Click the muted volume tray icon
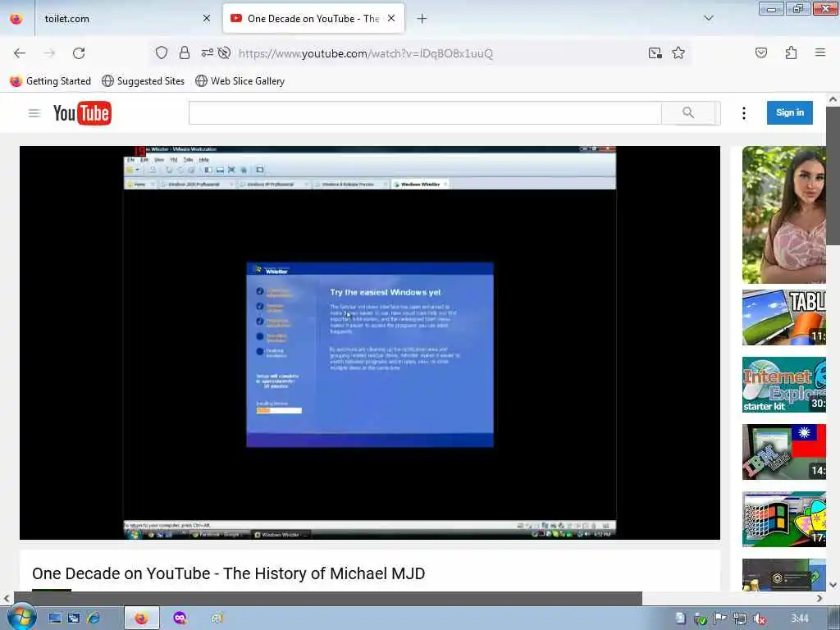This screenshot has width=840, height=630. click(x=759, y=619)
